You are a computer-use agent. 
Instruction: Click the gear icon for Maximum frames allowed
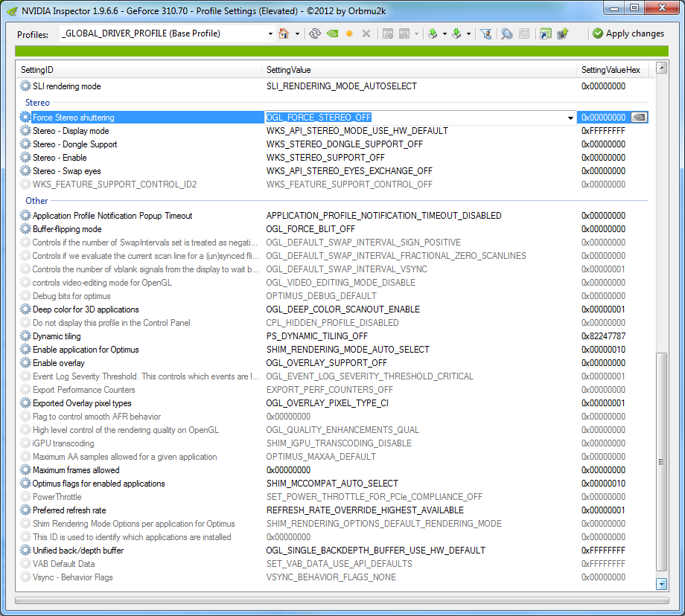26,469
